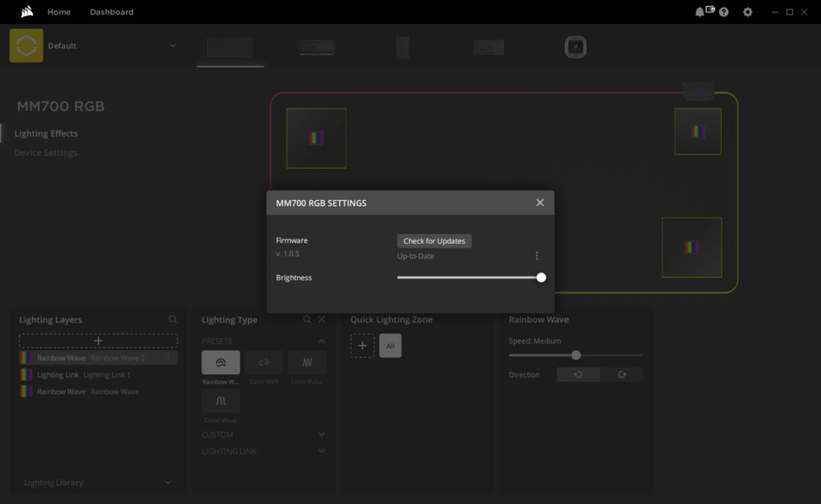Click the Corsair sails logo icon

(x=27, y=11)
